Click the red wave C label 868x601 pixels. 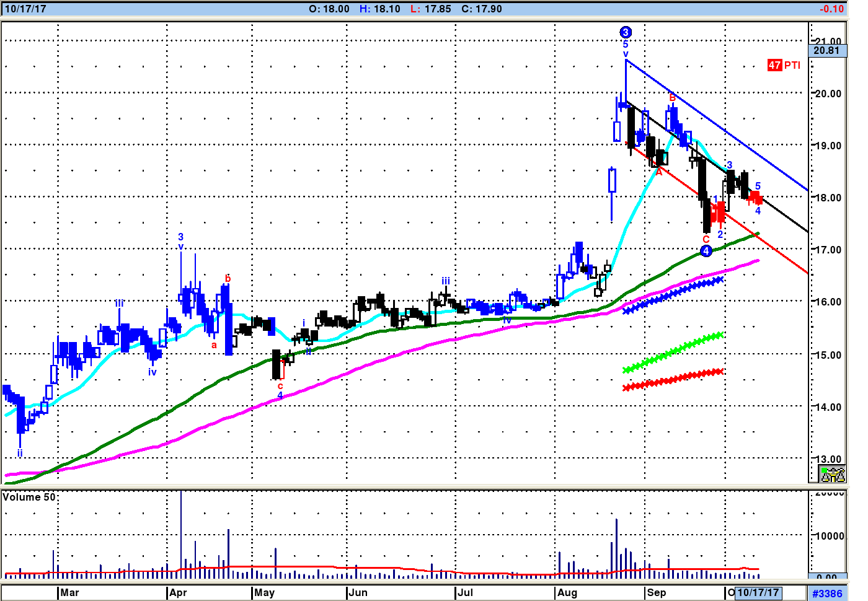point(706,239)
